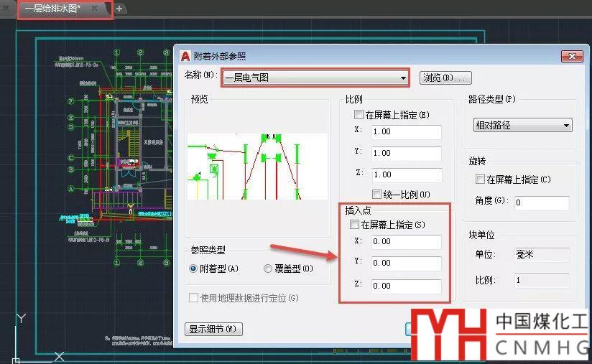Close the 附着外部参照 dialog window
592x364 pixels.
(571, 56)
